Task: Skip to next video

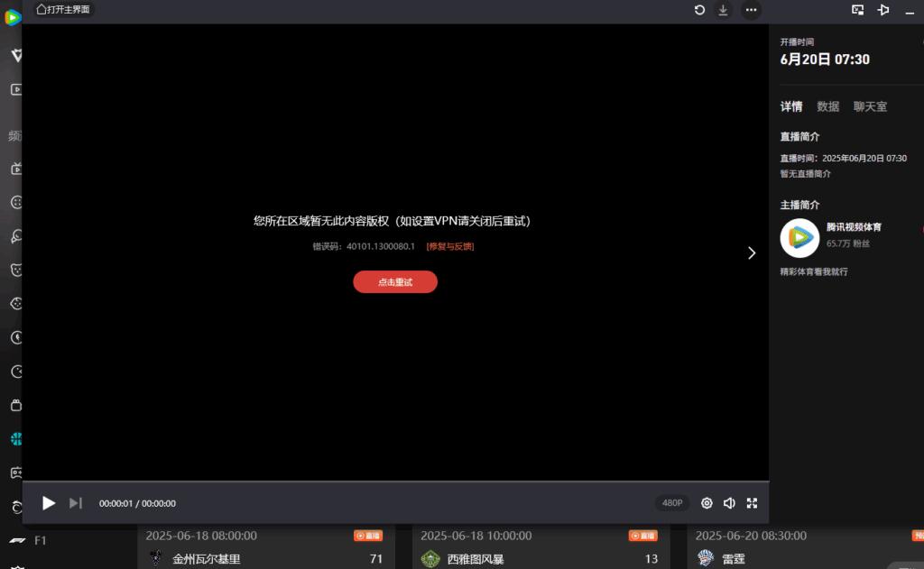Action: tap(76, 503)
